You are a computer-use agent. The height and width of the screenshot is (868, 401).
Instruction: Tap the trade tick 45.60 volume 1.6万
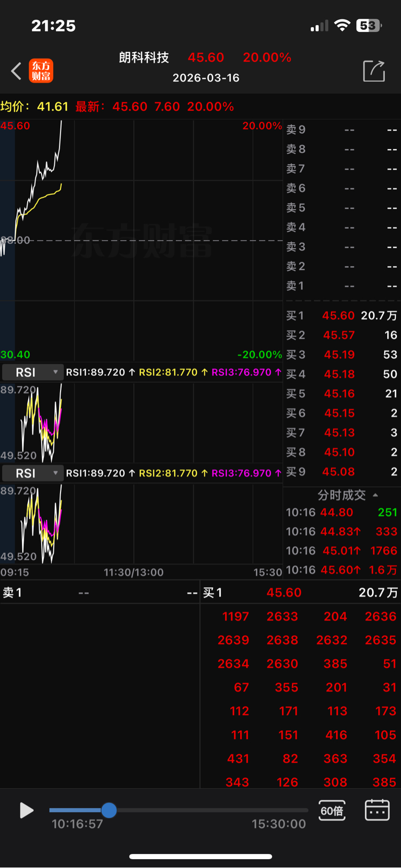(341, 569)
